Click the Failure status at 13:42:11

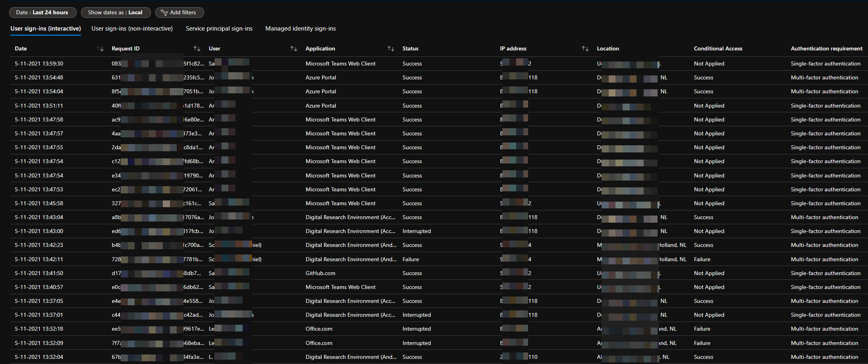[411, 259]
